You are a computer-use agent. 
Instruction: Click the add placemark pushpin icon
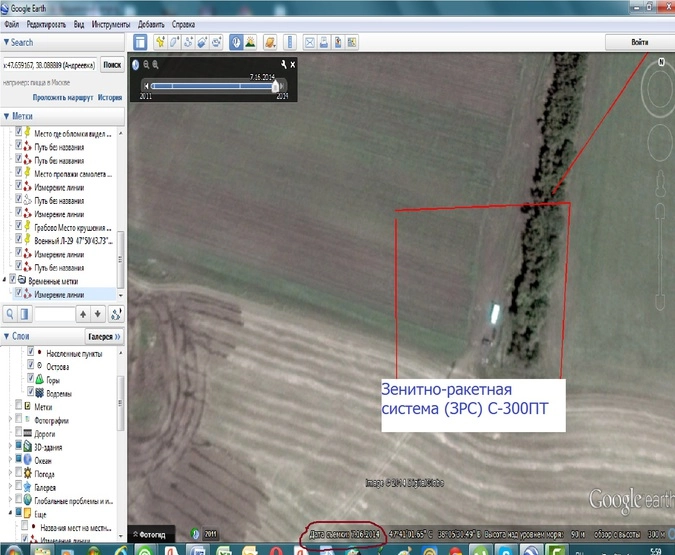(159, 42)
